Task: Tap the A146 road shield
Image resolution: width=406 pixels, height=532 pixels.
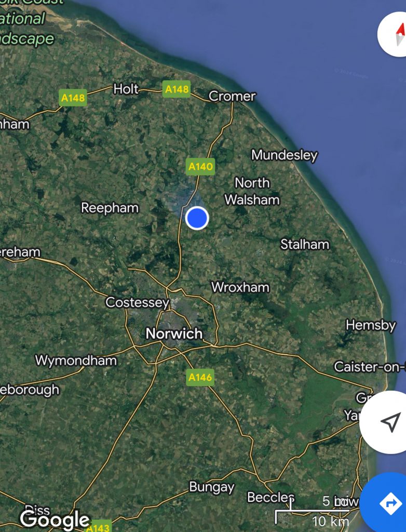Action: [200, 377]
